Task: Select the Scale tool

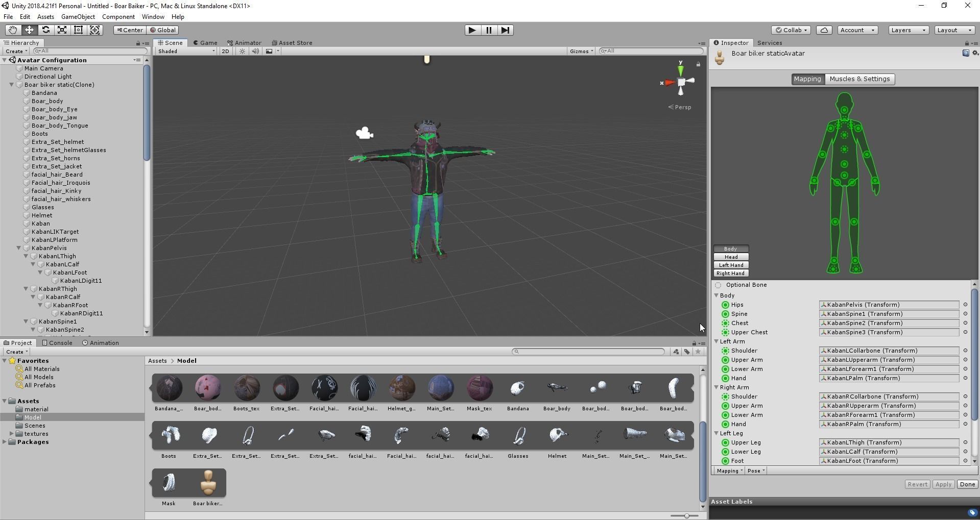Action: (62, 30)
